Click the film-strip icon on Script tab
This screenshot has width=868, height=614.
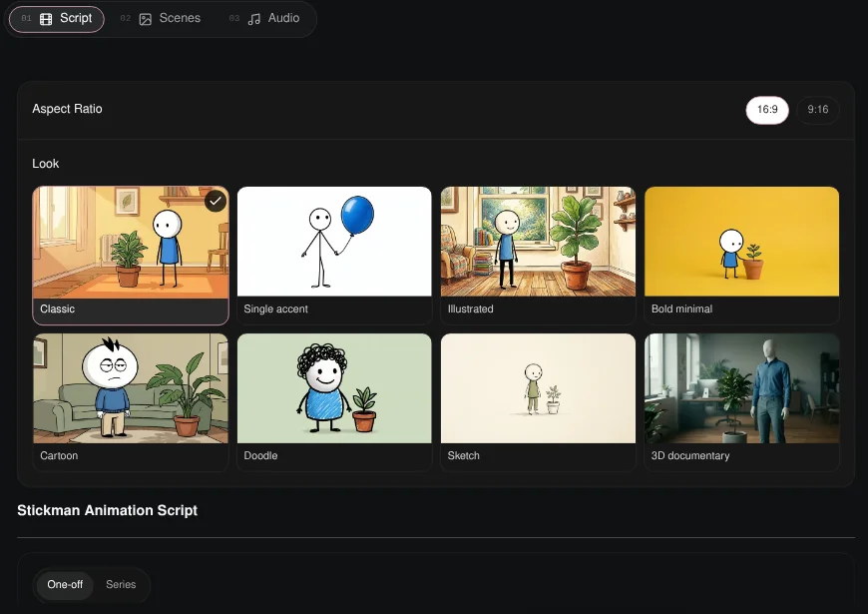[x=46, y=19]
